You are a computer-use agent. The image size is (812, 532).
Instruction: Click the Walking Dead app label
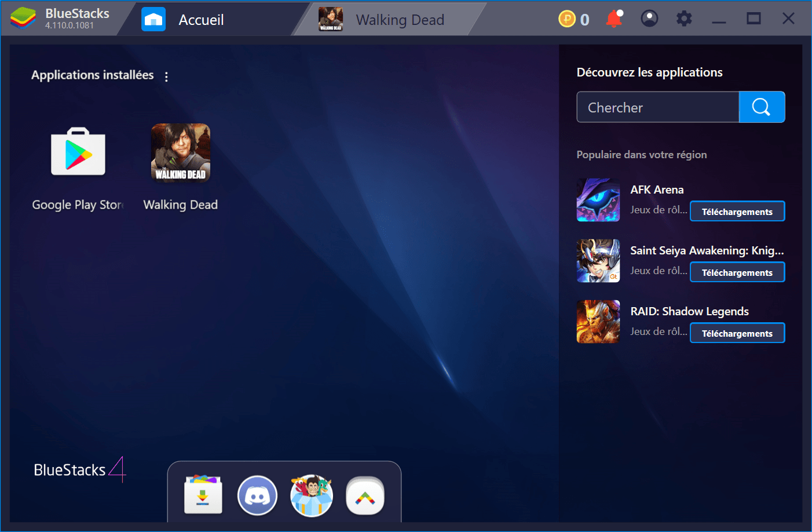pyautogui.click(x=181, y=205)
